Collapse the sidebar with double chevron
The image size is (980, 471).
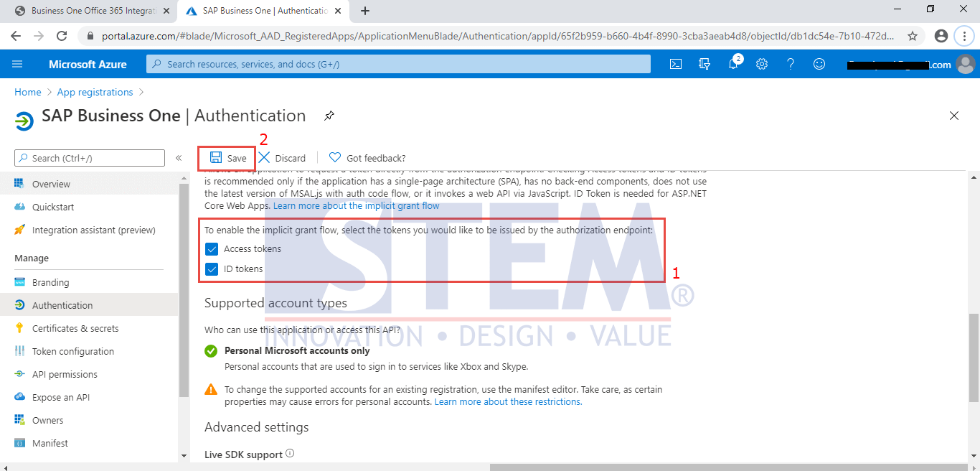click(x=179, y=158)
